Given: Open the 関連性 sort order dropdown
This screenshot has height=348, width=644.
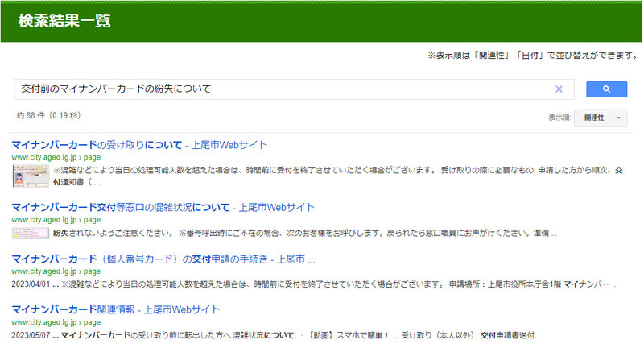Looking at the screenshot, I should point(601,118).
